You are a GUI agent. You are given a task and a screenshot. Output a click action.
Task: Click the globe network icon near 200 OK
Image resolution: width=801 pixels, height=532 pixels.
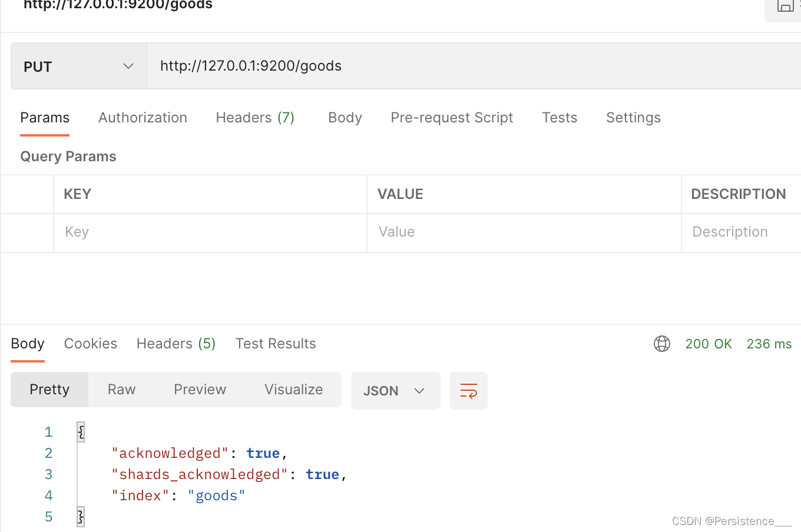tap(662, 344)
